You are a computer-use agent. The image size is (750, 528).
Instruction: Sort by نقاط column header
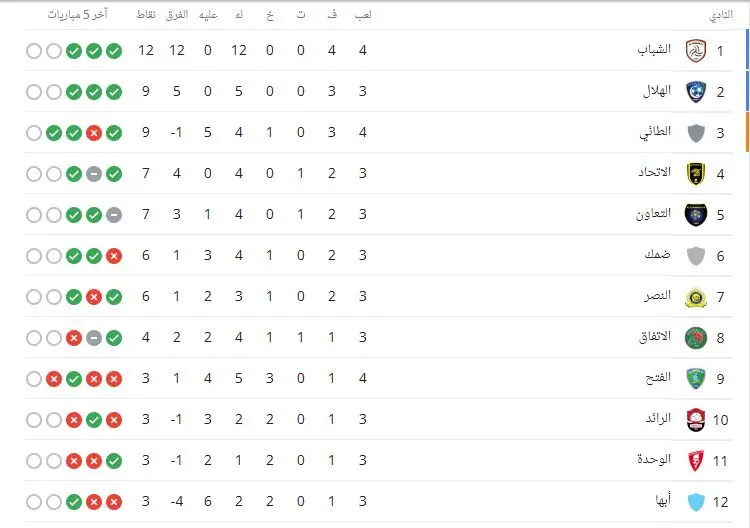click(146, 15)
